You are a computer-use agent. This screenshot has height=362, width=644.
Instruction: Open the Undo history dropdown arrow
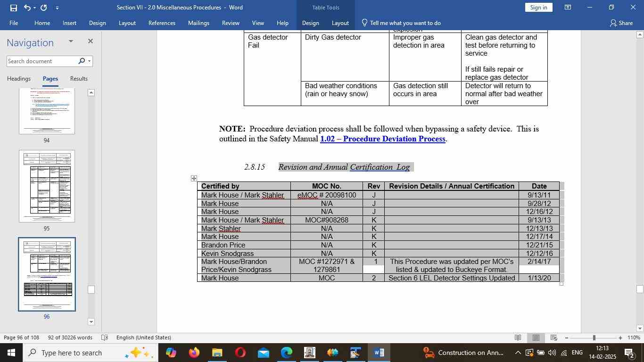coord(35,8)
